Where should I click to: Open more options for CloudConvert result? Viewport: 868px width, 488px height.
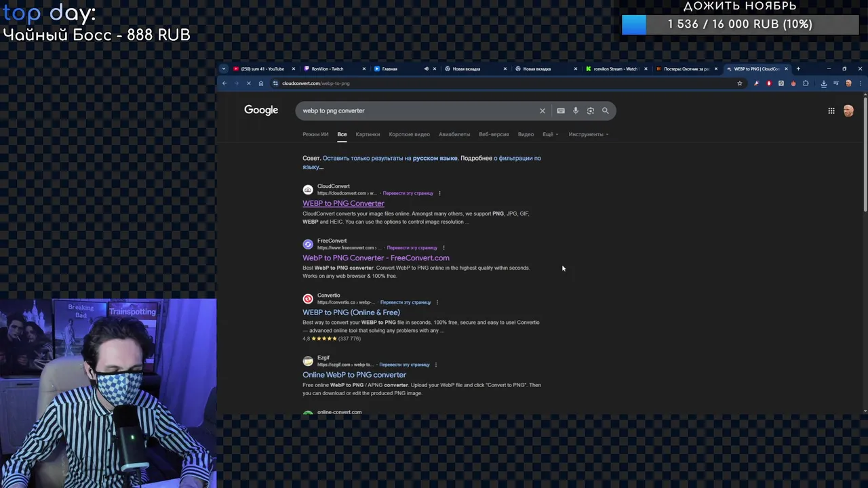coord(439,193)
